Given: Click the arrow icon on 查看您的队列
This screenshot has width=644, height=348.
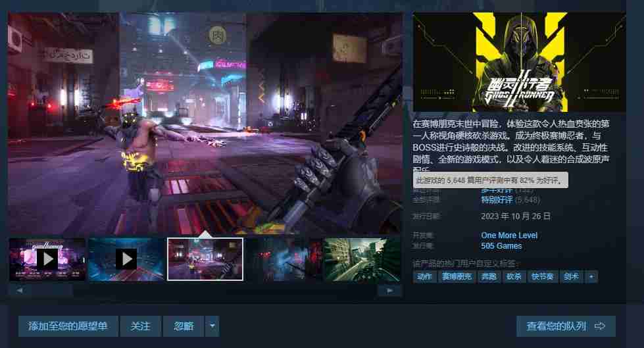Looking at the screenshot, I should (600, 326).
